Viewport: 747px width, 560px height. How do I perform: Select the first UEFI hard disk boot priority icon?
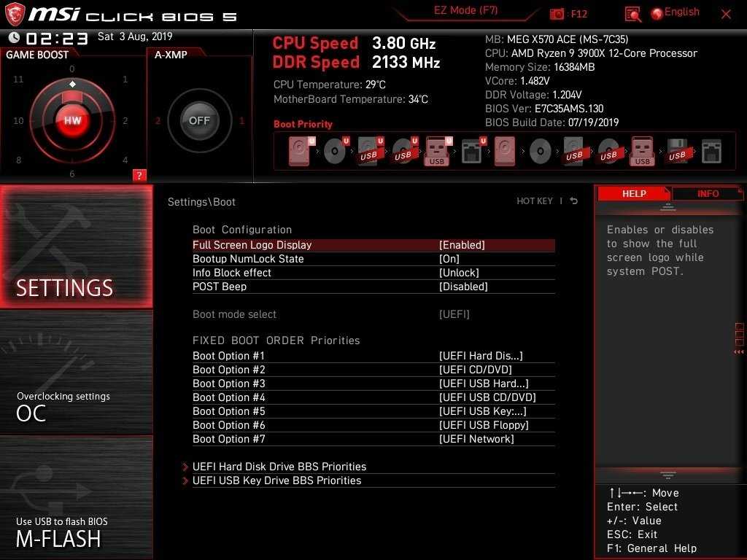tap(300, 152)
